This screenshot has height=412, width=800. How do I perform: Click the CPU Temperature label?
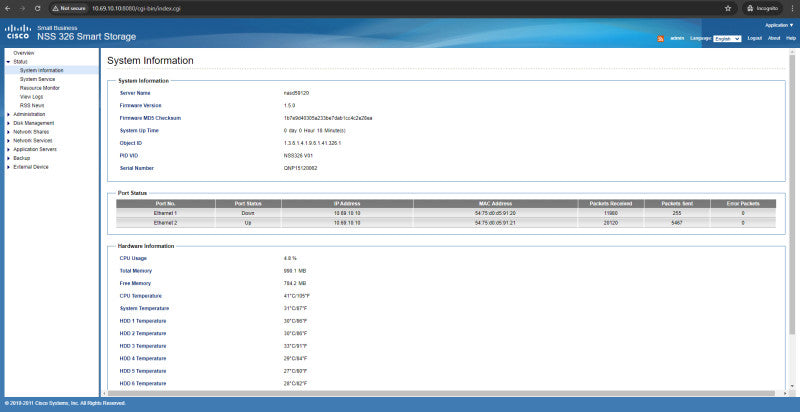coord(141,296)
